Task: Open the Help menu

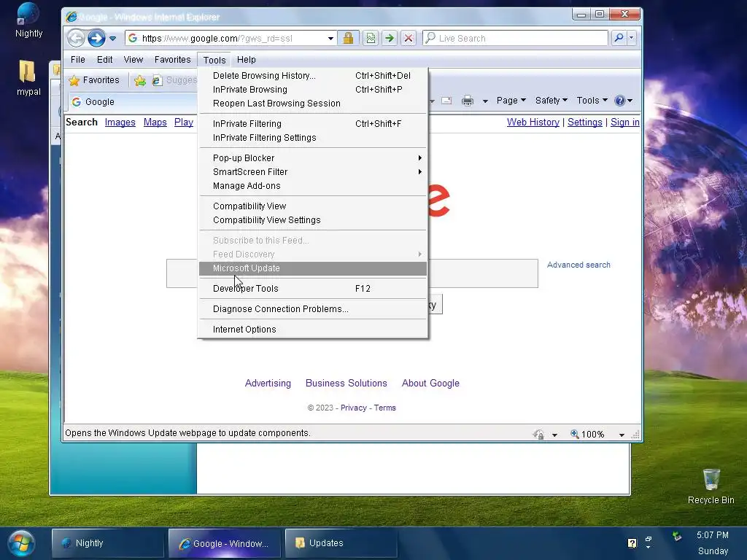Action: click(247, 60)
